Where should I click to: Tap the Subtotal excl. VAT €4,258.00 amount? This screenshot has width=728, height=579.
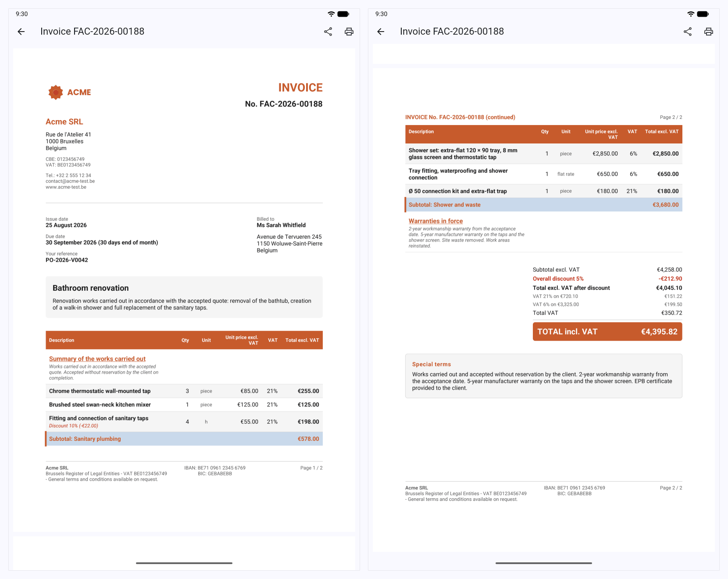[x=669, y=270]
